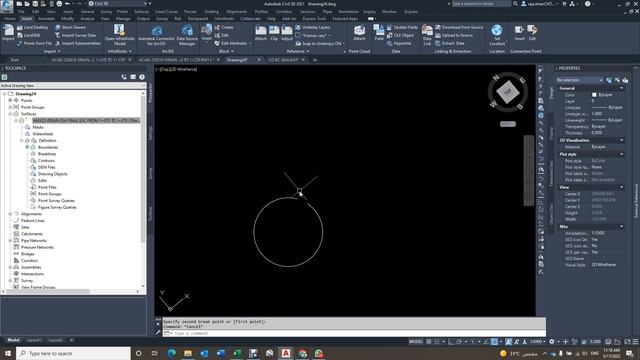
Task: Toggle Frames vary checkbox in Reference panel
Action: [298, 36]
